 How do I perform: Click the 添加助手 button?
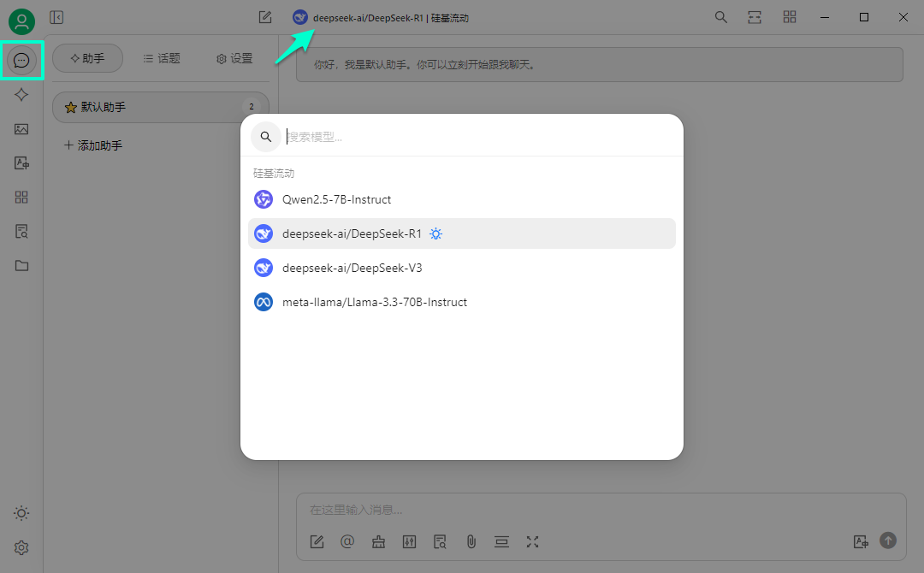coord(93,145)
